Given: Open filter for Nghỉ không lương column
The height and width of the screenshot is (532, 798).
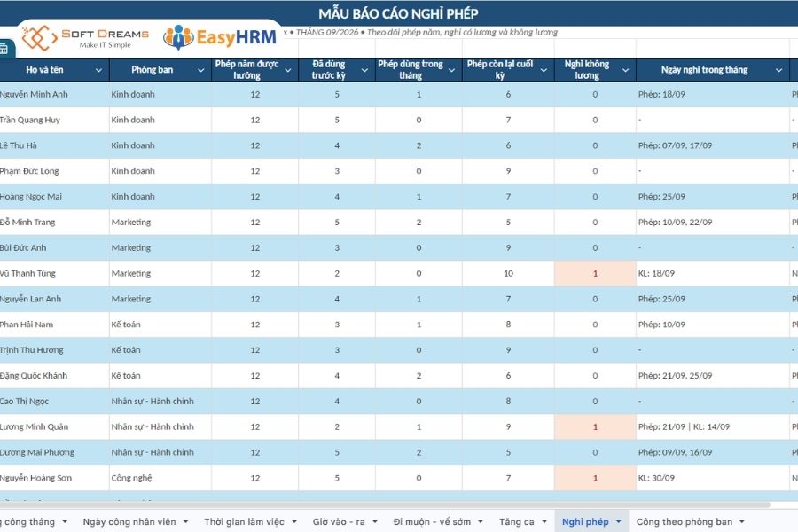Looking at the screenshot, I should pos(626,70).
